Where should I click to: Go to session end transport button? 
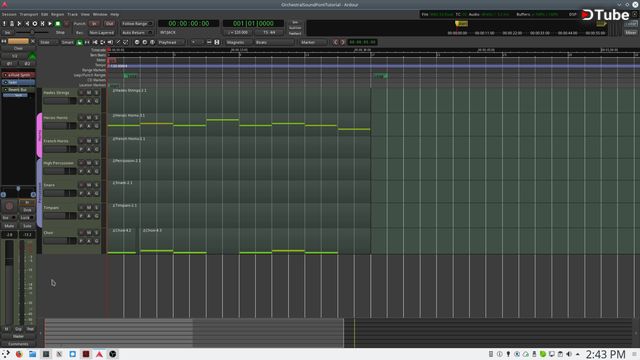point(27,24)
